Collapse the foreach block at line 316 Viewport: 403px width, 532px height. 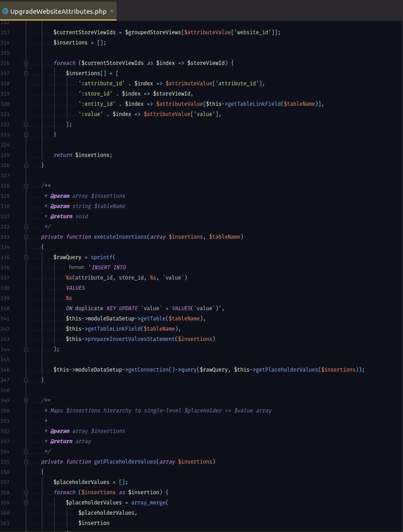point(26,63)
